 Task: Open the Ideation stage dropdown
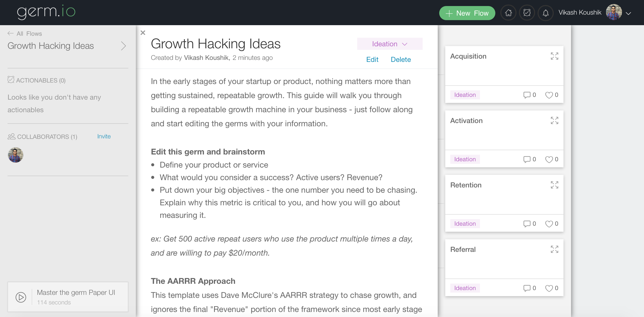(x=389, y=44)
